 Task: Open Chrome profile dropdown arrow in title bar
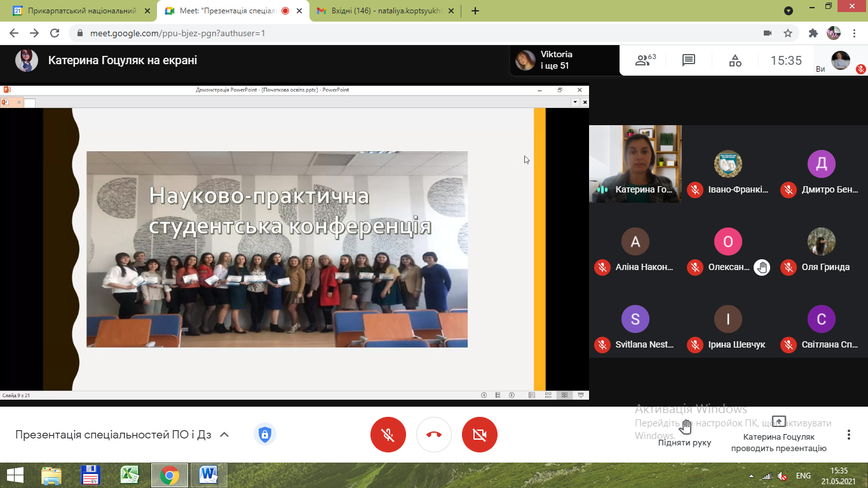click(789, 11)
